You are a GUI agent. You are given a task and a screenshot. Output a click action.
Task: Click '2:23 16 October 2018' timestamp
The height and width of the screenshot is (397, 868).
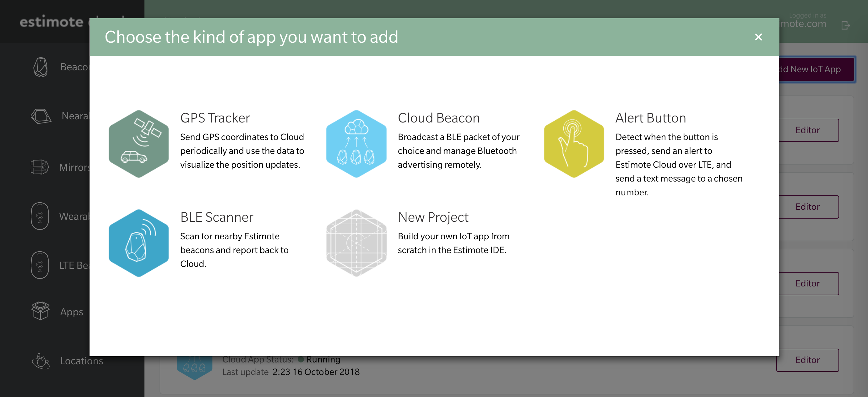point(316,372)
